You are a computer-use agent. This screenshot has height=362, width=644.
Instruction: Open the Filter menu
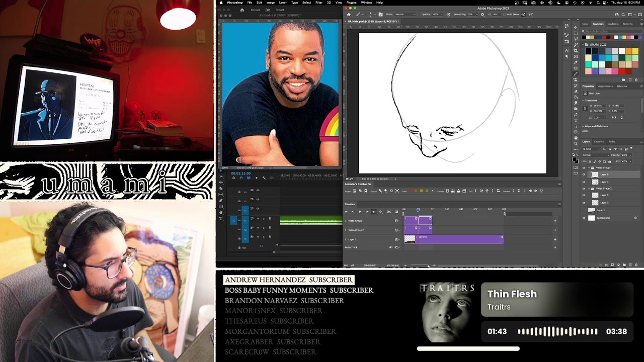[319, 3]
